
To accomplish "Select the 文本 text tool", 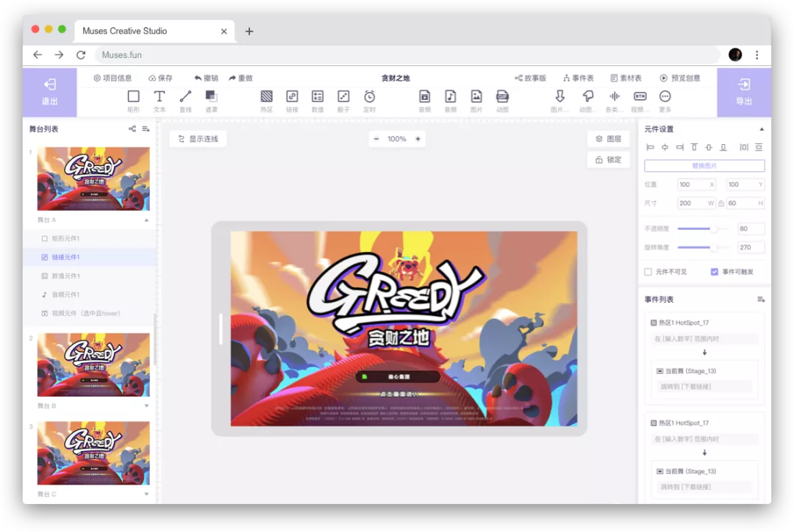I will [x=159, y=96].
